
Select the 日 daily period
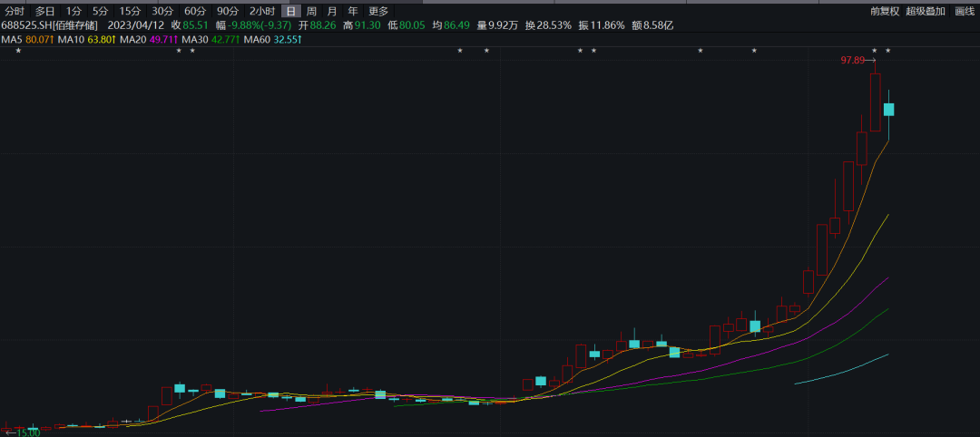(290, 11)
